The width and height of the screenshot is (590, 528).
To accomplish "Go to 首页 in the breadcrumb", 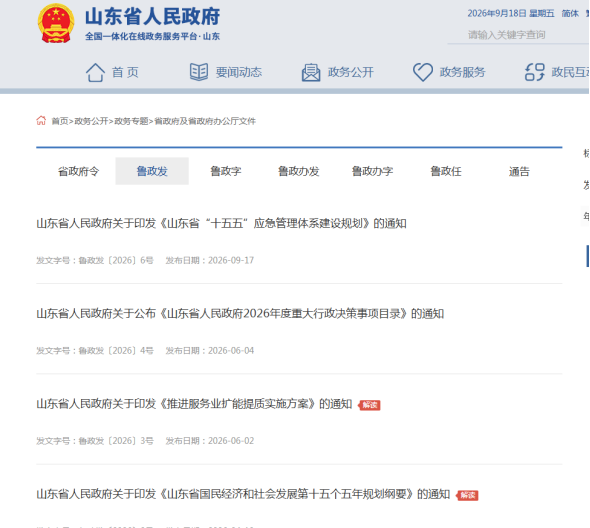I will (x=60, y=121).
